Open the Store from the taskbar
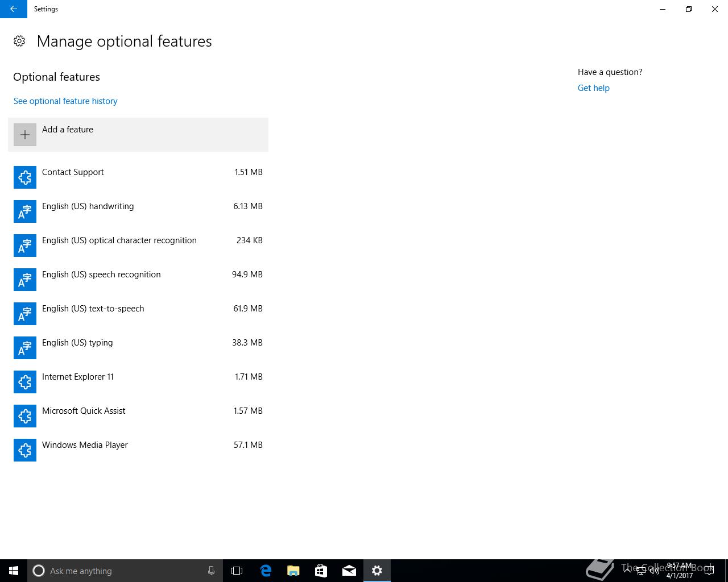 coord(321,571)
